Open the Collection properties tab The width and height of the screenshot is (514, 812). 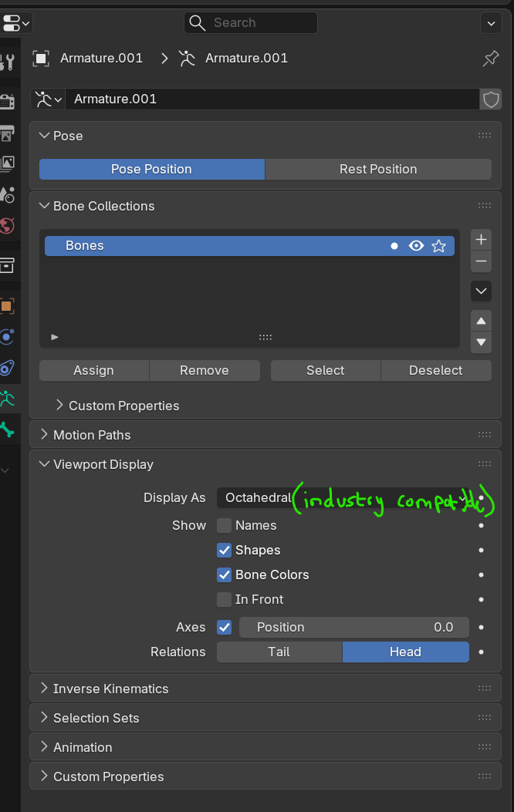pyautogui.click(x=7, y=265)
